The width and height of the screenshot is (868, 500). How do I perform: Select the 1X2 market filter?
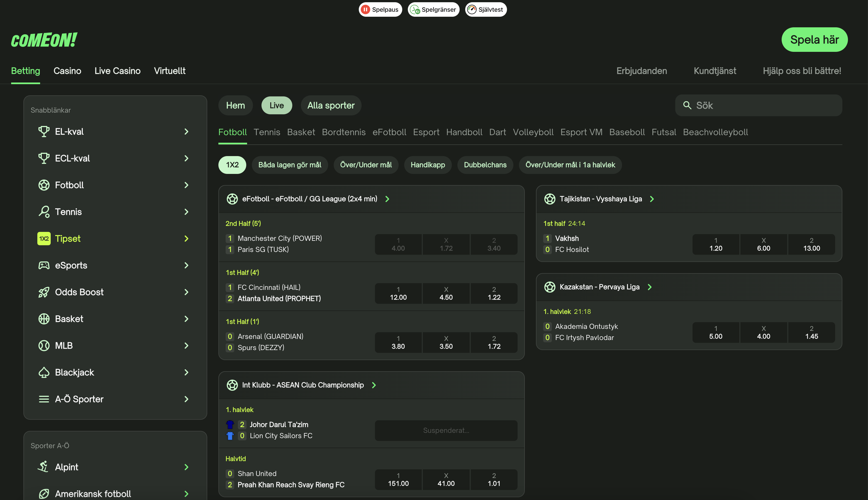click(x=232, y=165)
